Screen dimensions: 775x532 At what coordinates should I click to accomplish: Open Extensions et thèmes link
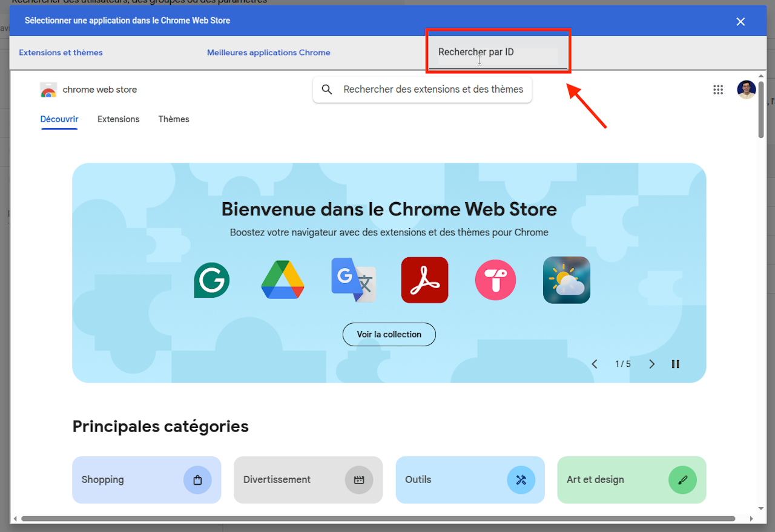(x=61, y=53)
